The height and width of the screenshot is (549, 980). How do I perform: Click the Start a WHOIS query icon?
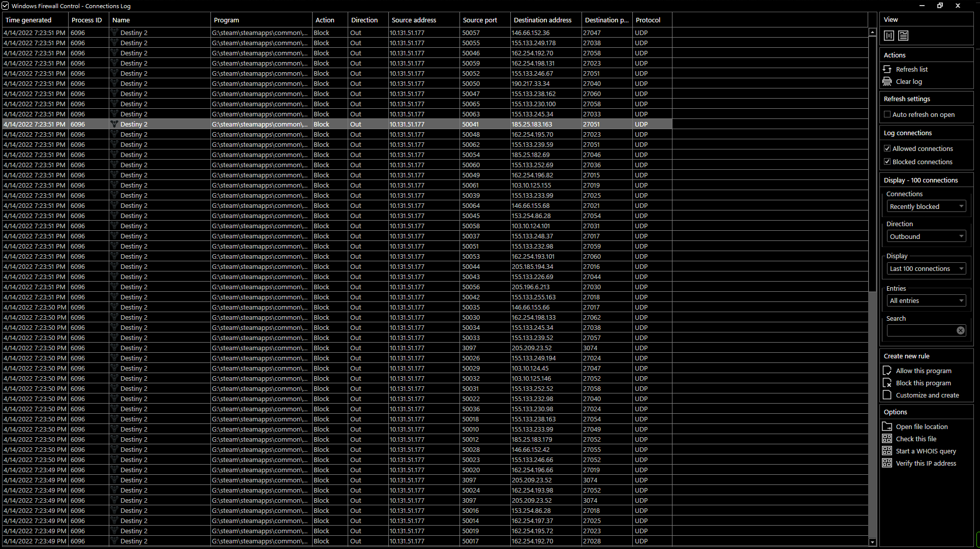(x=887, y=451)
